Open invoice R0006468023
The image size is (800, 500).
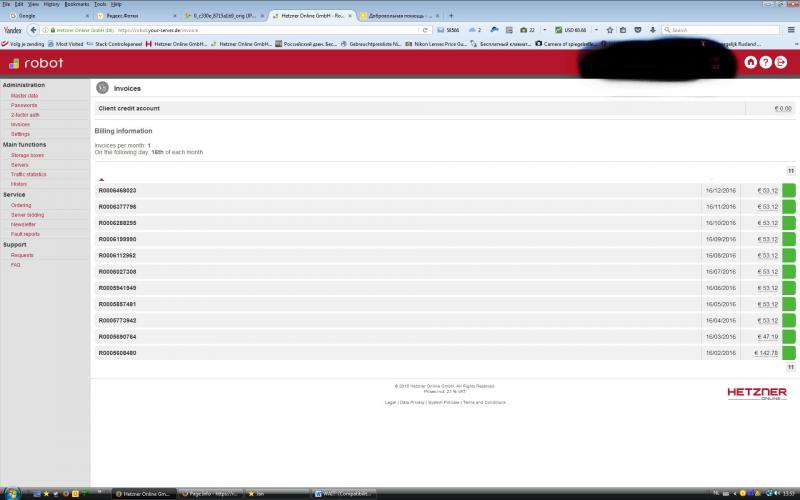click(117, 190)
